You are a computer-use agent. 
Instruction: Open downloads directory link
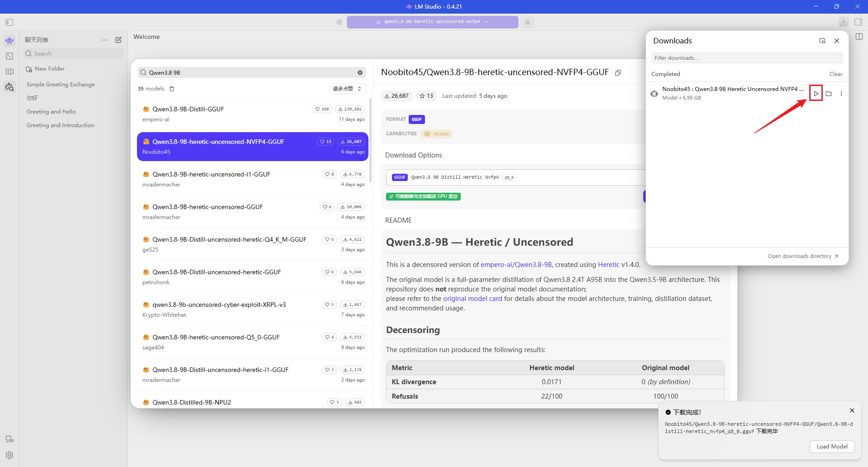click(803, 256)
